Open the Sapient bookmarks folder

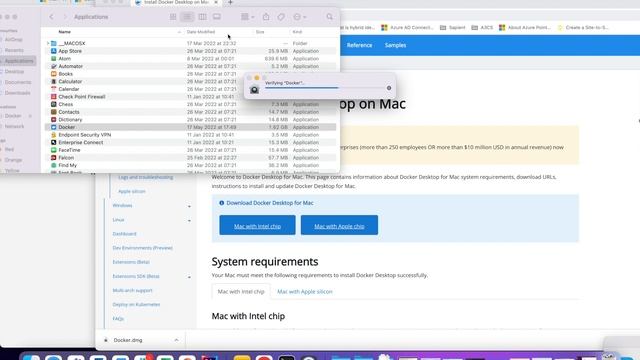[x=452, y=28]
